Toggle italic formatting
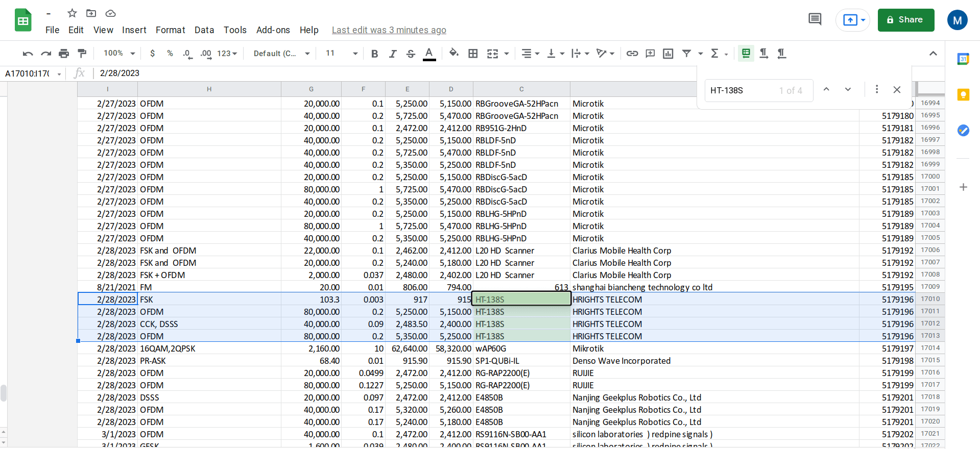Viewport: 980px width, 449px height. point(392,54)
